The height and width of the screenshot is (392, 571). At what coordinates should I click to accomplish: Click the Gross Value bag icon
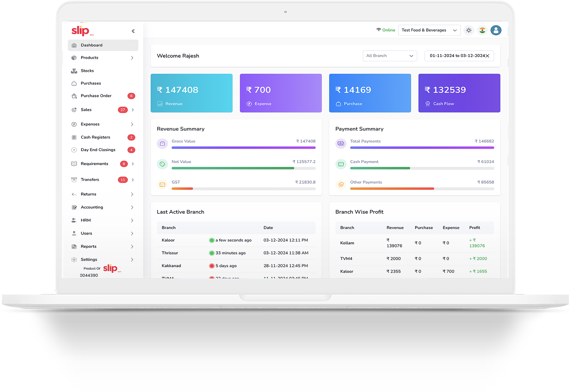coord(163,144)
